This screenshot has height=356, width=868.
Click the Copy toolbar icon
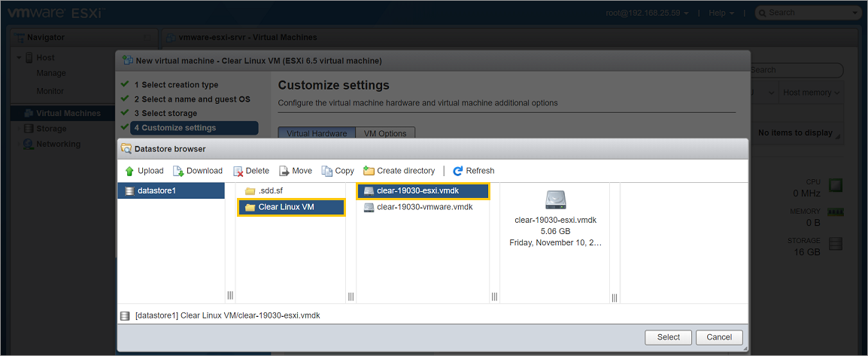pyautogui.click(x=327, y=171)
